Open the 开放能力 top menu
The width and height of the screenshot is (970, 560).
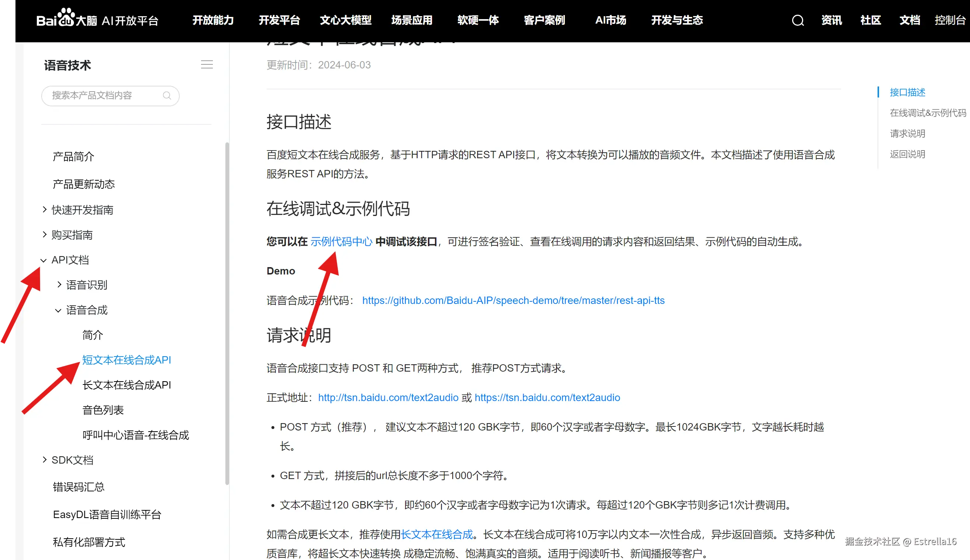213,20
